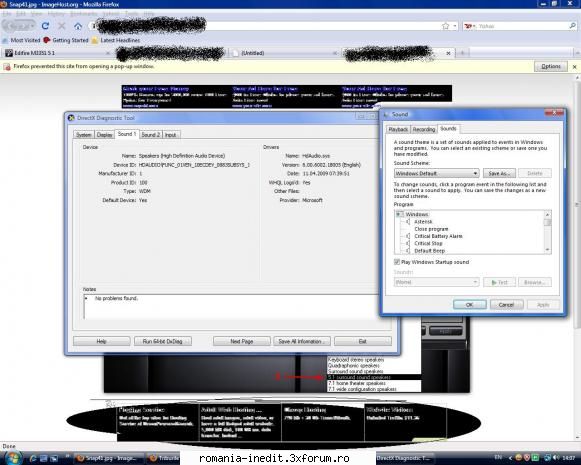Select 7.1 home theater speakers in image list
The width and height of the screenshot is (581, 465).
pyautogui.click(x=374, y=383)
